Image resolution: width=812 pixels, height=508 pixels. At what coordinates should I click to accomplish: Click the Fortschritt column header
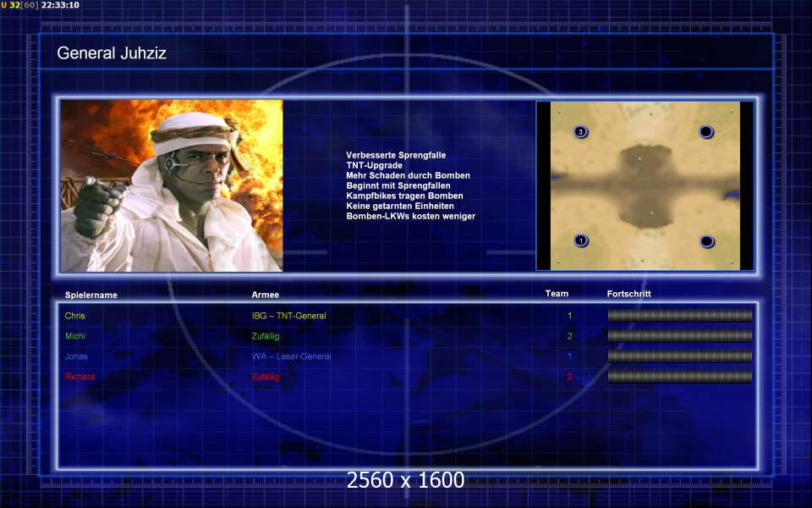628,294
